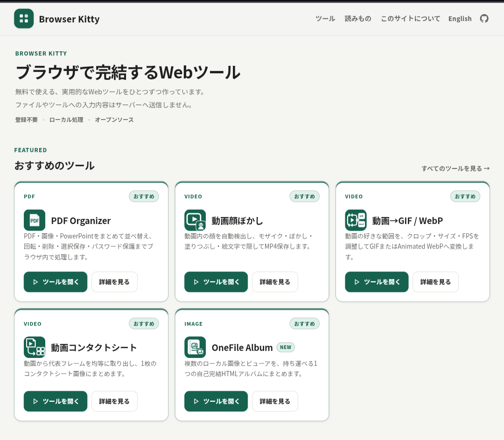Viewport: 504px width, 440px height.
Task: Click the NEW badge beside OneFile Album
Action: (286, 347)
